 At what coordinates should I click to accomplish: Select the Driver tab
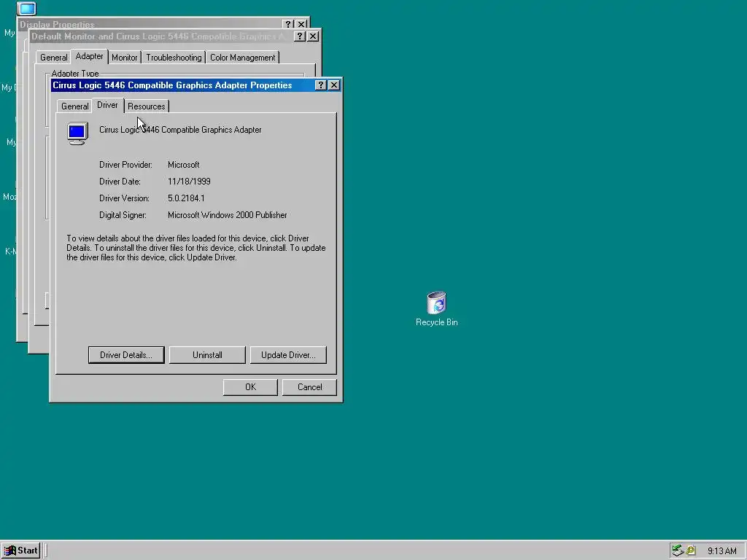point(108,105)
